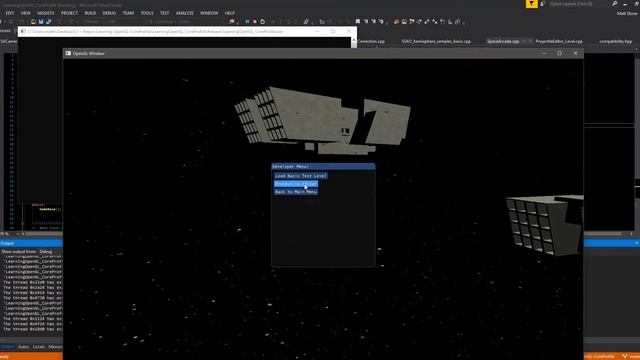Image resolution: width=640 pixels, height=360 pixels.
Task: Click the Output panel header
Action: 31,243
